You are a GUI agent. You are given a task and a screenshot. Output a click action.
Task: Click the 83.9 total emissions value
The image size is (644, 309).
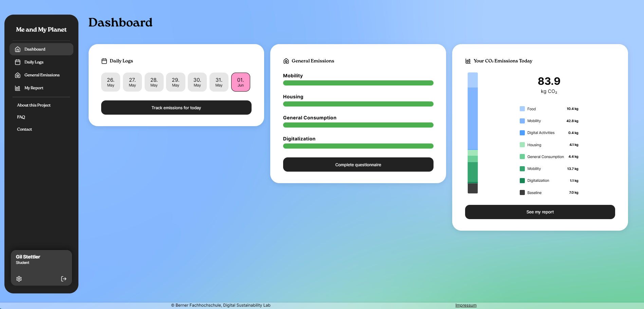click(x=549, y=81)
